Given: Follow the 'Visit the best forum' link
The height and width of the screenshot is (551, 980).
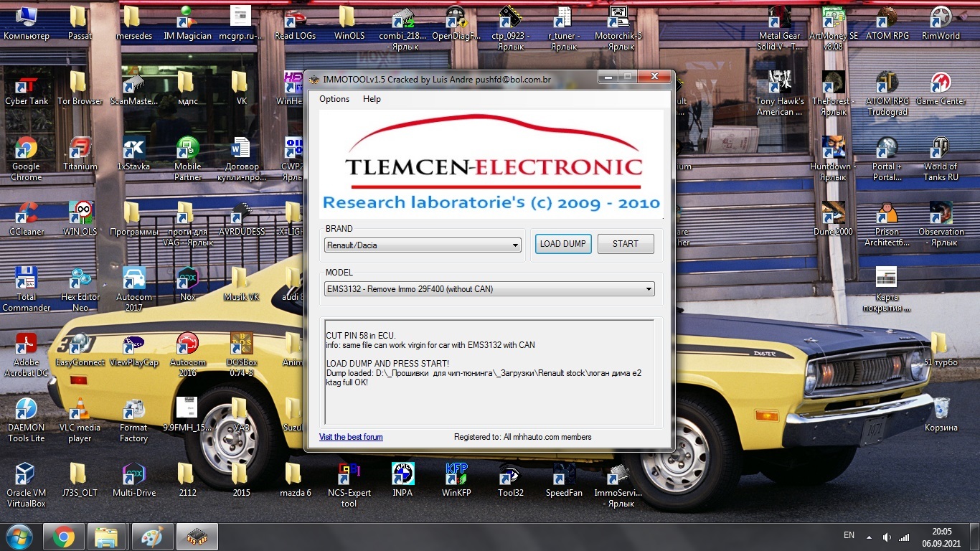Looking at the screenshot, I should (x=351, y=437).
